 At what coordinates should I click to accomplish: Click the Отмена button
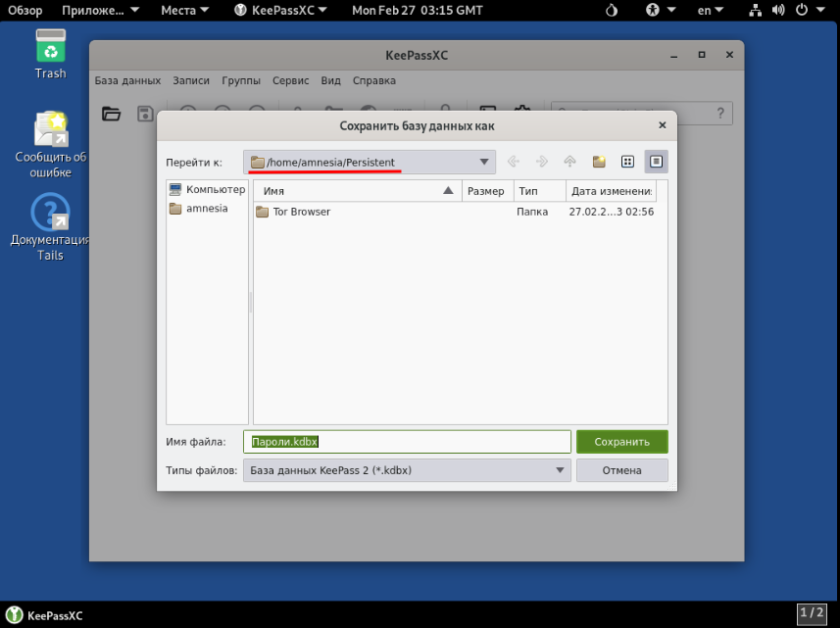pyautogui.click(x=621, y=470)
